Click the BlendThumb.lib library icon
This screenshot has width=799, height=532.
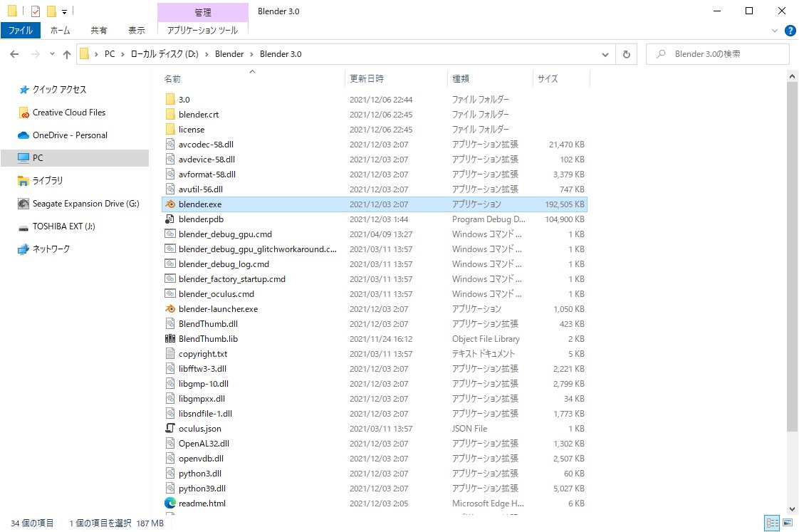click(x=170, y=339)
